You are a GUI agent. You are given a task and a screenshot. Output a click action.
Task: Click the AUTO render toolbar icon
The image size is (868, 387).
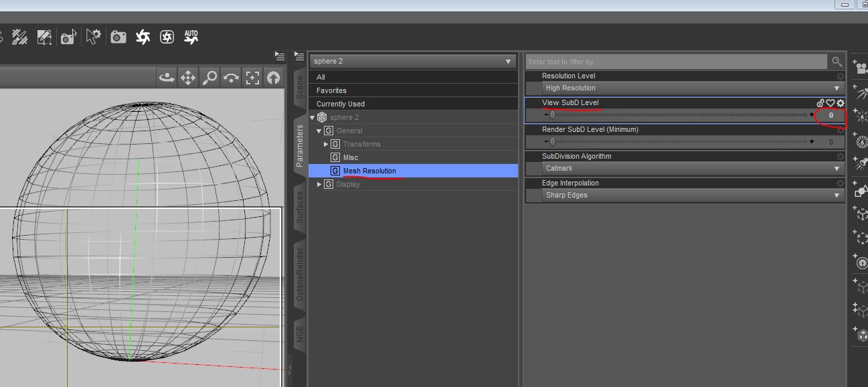(191, 37)
